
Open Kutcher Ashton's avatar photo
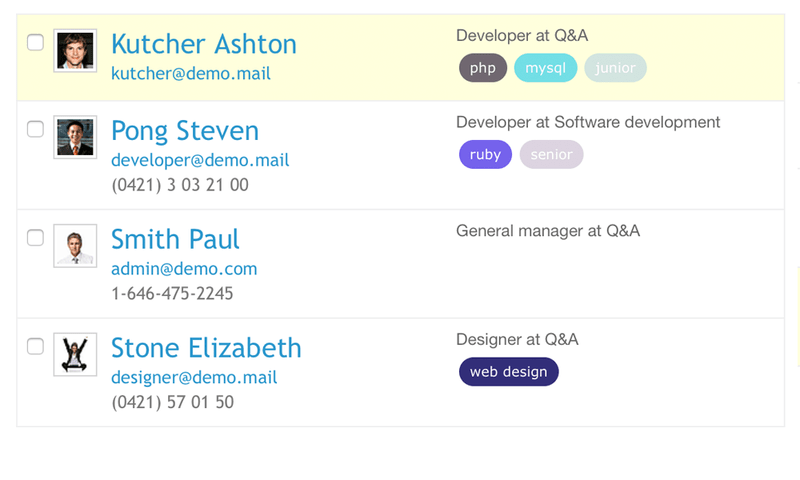tap(75, 50)
